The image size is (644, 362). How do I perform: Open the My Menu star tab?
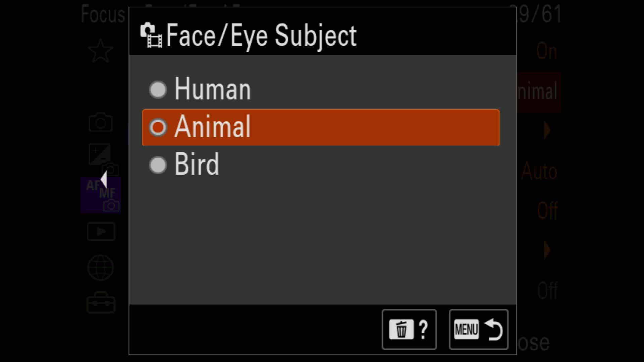[x=100, y=51]
